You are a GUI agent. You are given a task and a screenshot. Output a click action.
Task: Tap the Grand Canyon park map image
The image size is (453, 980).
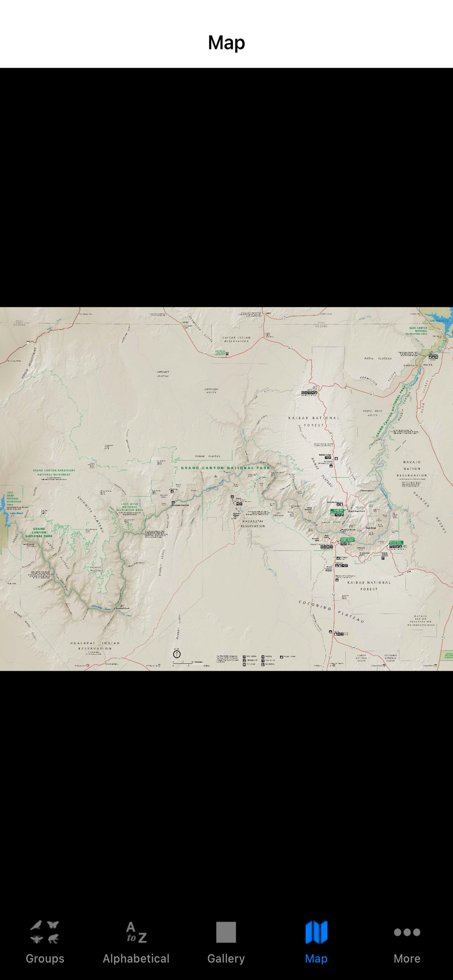tap(226, 489)
